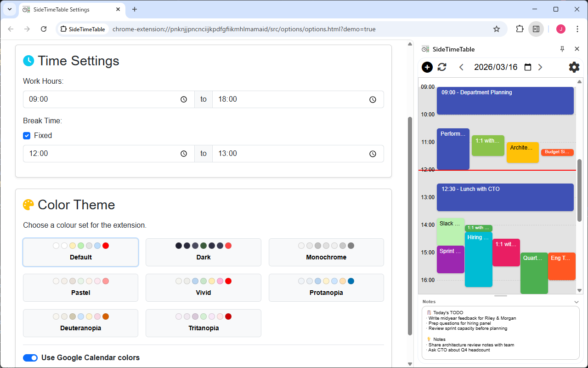Open the date picker calendar icon

(528, 67)
